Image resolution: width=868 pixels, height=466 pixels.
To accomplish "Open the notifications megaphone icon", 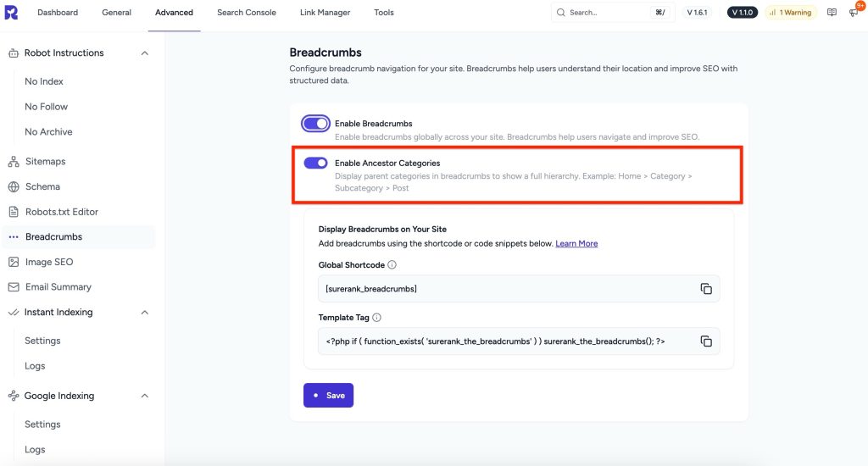I will point(853,13).
